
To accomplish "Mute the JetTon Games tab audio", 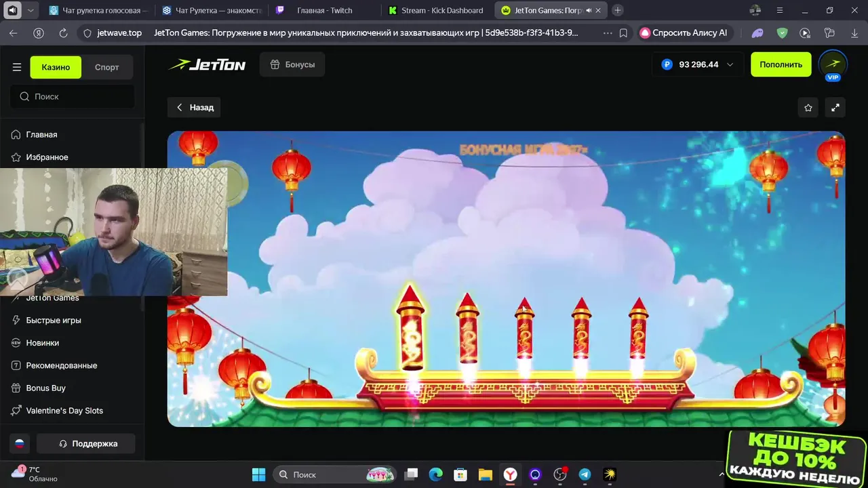I will [x=588, y=10].
